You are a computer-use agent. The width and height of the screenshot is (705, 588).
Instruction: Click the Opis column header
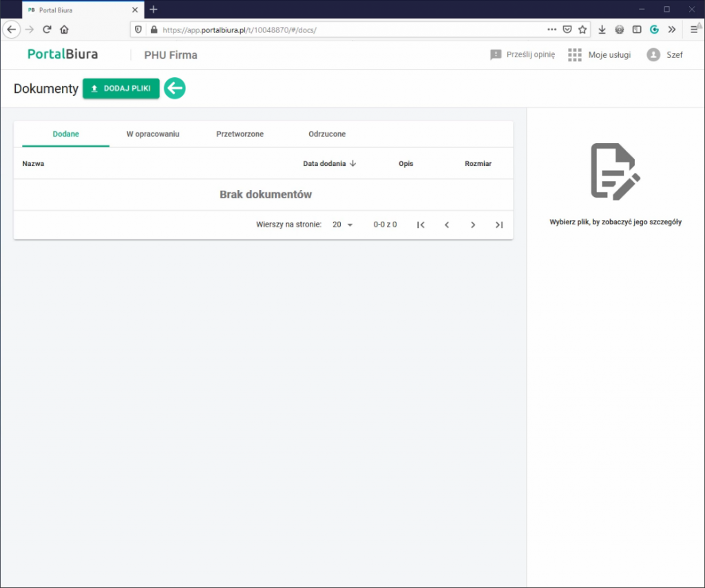click(406, 164)
